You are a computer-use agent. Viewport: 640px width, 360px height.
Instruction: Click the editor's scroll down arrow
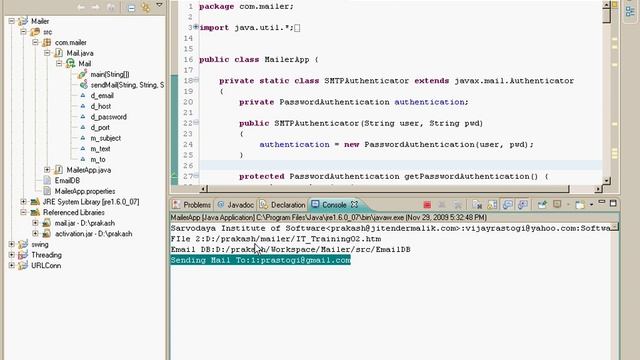607,180
